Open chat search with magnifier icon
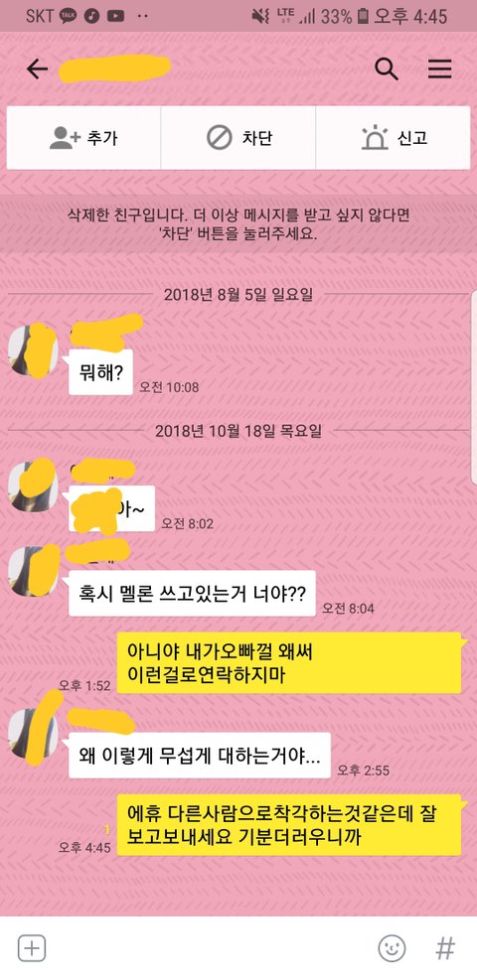The width and height of the screenshot is (477, 980). pyautogui.click(x=386, y=70)
